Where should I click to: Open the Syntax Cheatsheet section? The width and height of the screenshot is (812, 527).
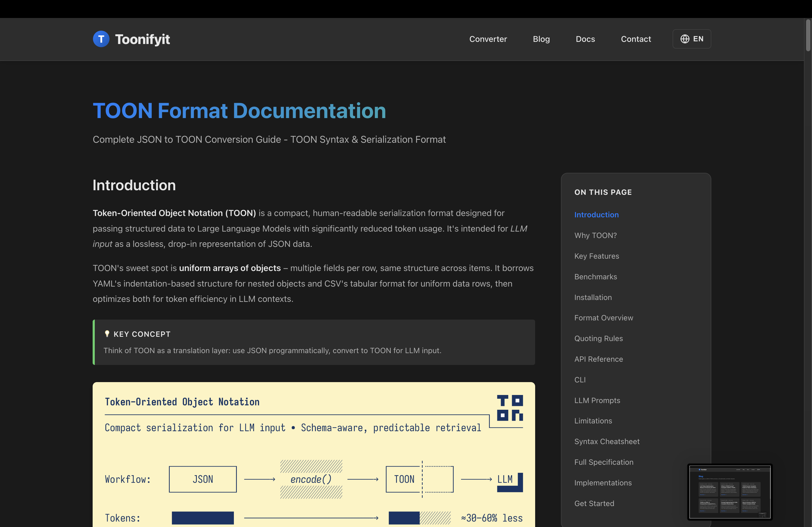607,441
